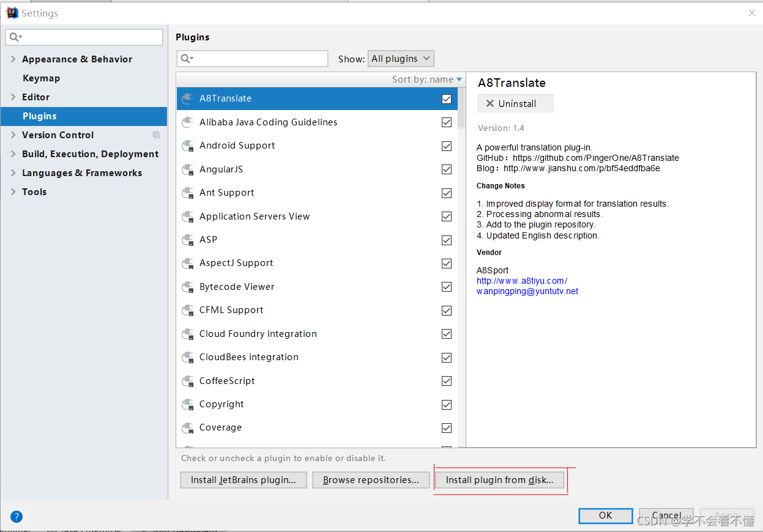
Task: Click the plugin search magnifier icon
Action: click(187, 59)
